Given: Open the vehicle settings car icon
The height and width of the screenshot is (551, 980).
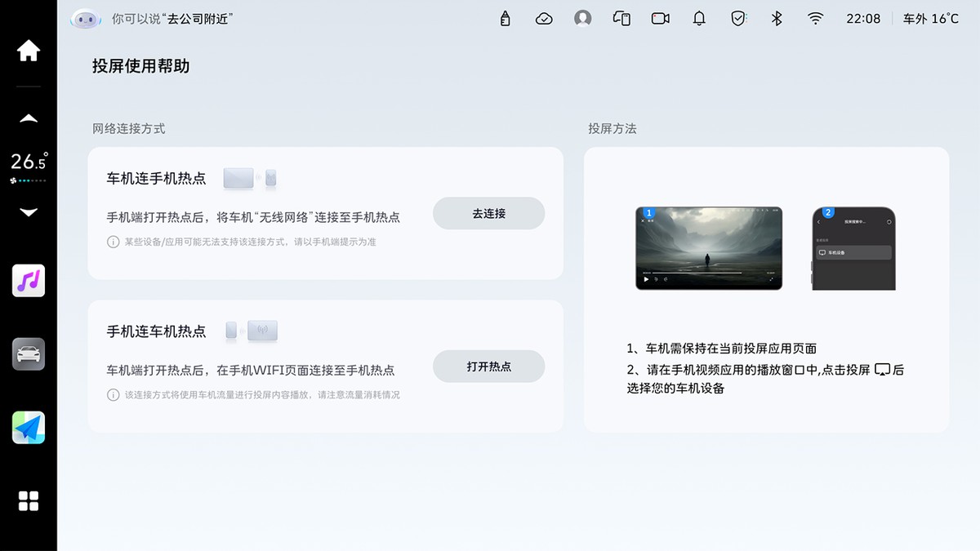Looking at the screenshot, I should pos(29,354).
